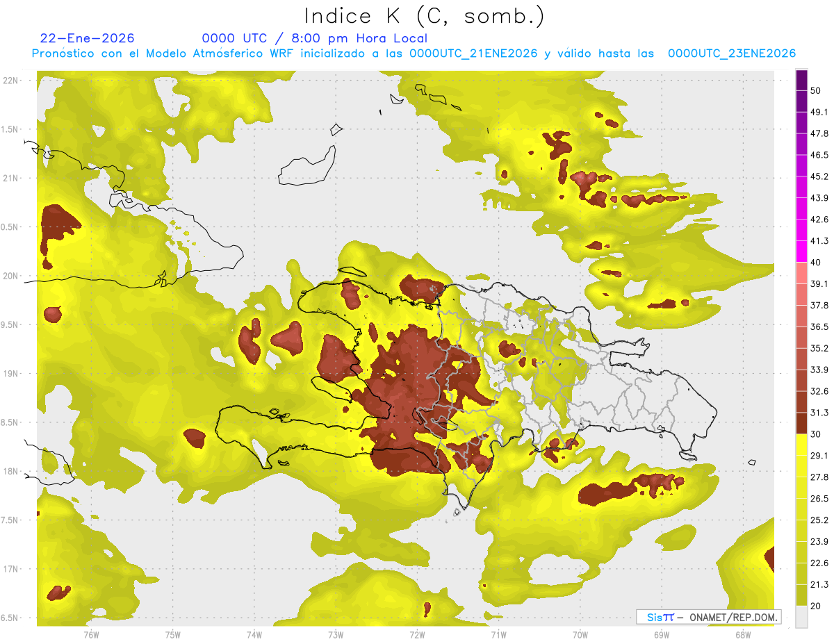Click the "30" value on the color scale
The image size is (834, 644).
tap(816, 434)
